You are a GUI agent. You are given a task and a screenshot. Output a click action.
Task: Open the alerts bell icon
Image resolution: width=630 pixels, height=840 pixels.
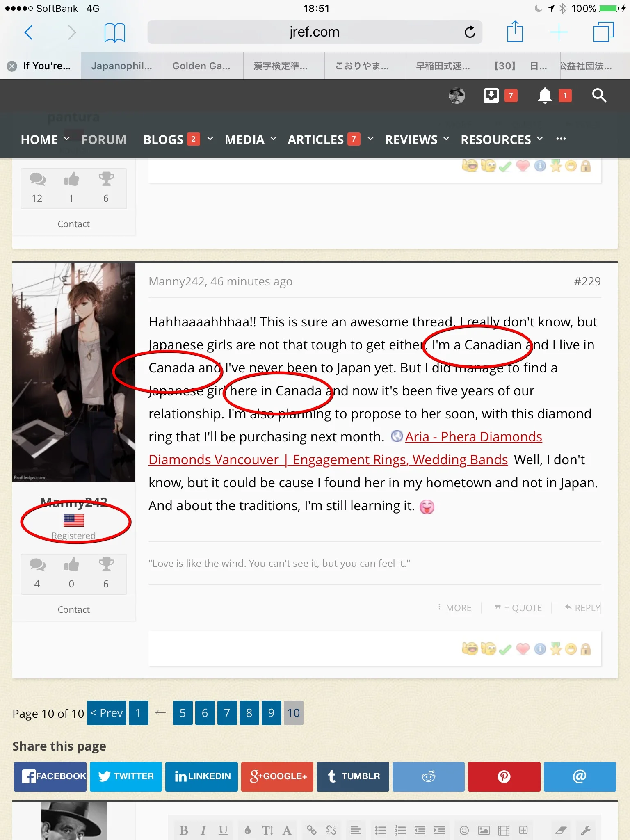[545, 96]
